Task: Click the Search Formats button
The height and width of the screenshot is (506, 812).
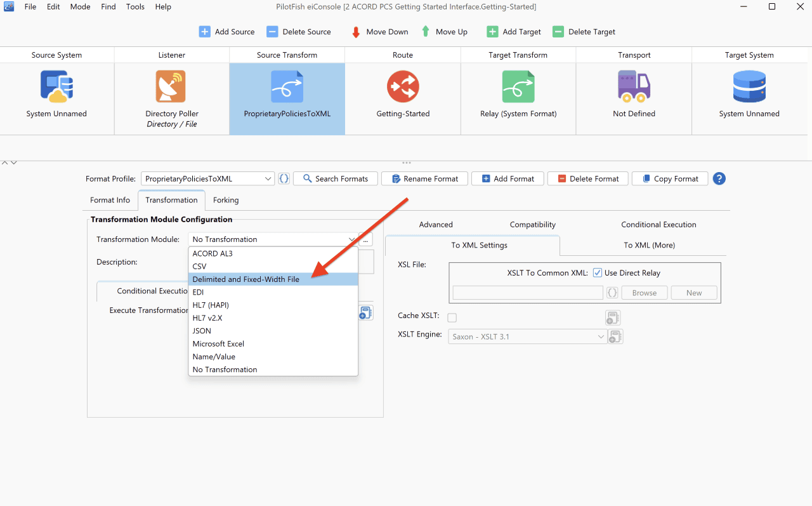Action: point(335,179)
